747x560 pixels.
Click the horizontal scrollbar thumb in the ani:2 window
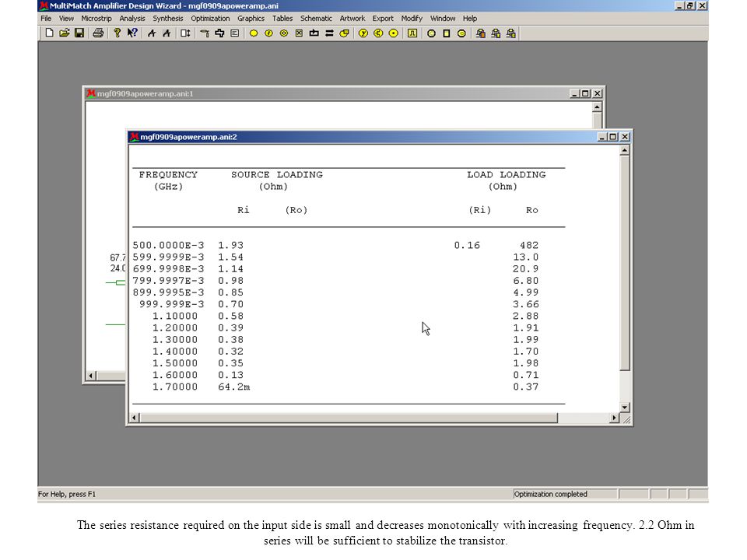(349, 418)
